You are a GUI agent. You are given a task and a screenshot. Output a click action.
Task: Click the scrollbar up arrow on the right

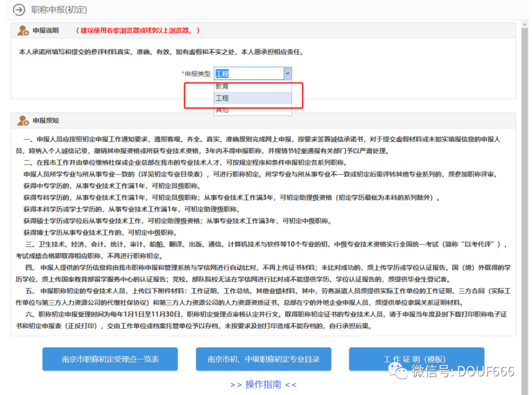525,24
